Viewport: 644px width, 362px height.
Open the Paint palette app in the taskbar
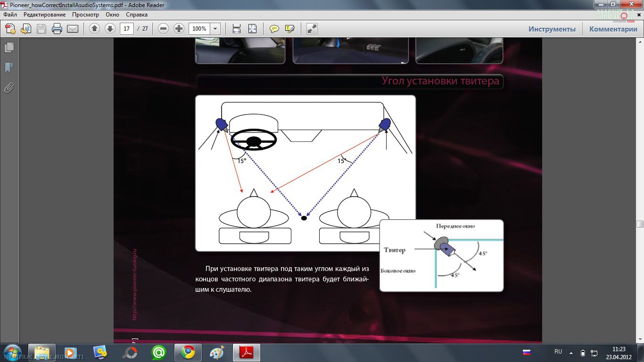coord(217,353)
